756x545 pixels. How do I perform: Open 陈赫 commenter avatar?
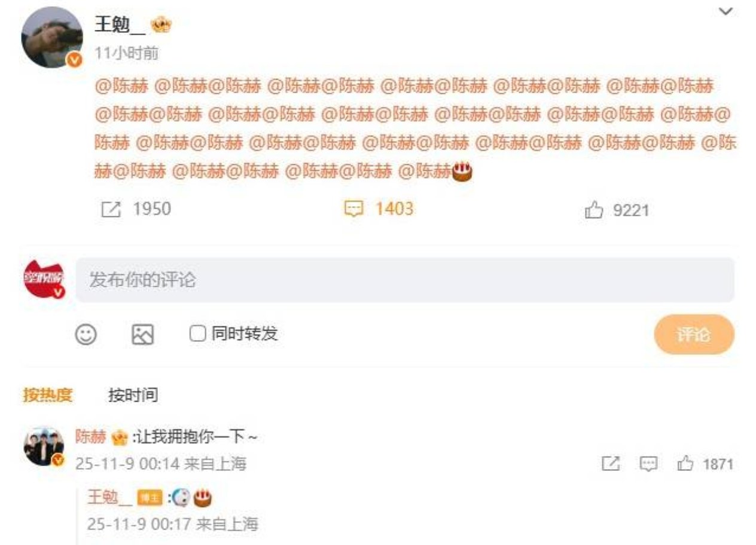pos(43,446)
